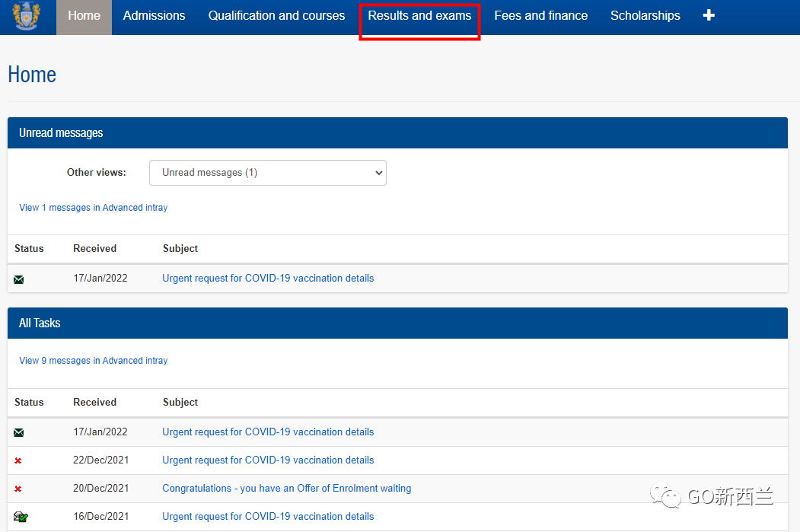Click Received column header in Unread messages
Image resolution: width=800 pixels, height=532 pixels.
(95, 248)
